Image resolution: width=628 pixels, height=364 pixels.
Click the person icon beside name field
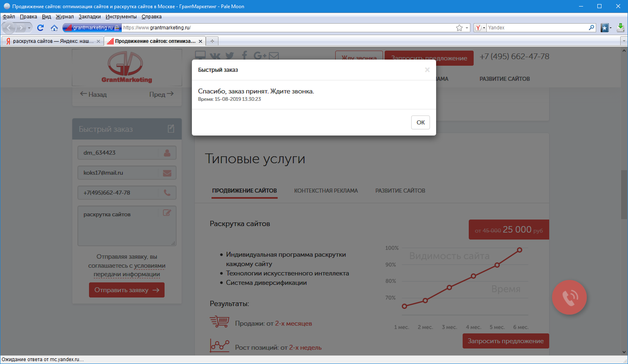[x=167, y=153]
